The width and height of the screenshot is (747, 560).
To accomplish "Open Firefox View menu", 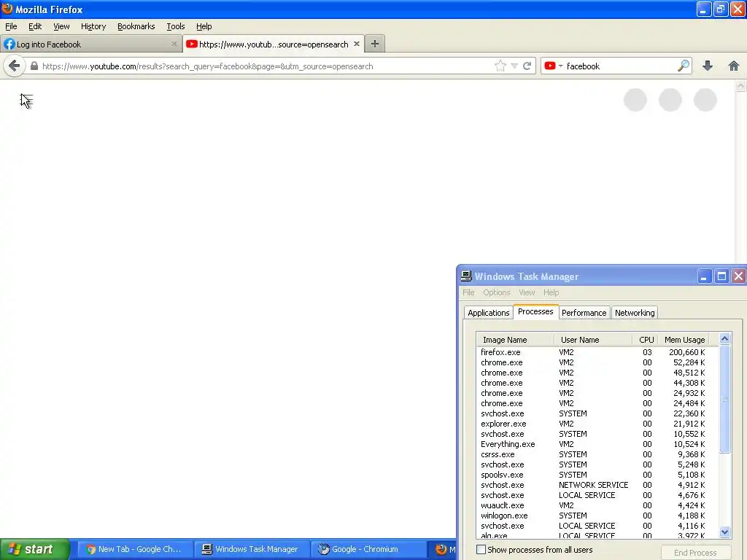I will point(61,26).
